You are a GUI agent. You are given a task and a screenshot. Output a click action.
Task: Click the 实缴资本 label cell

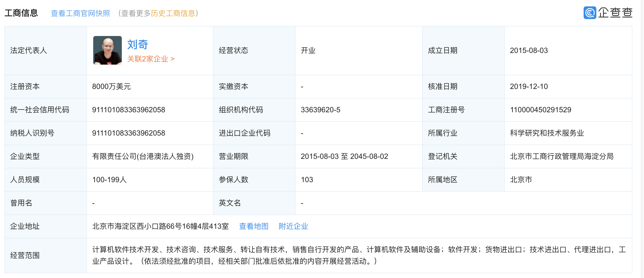pos(254,87)
